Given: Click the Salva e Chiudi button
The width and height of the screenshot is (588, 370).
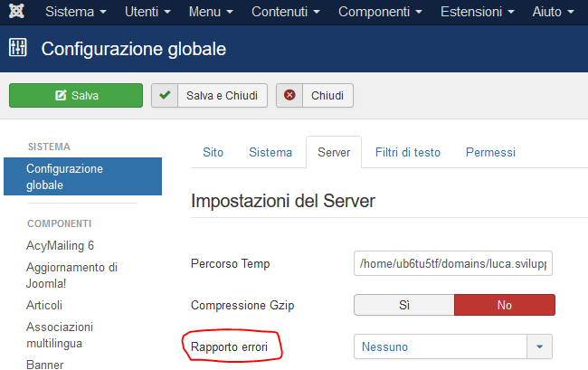Looking at the screenshot, I should tap(209, 96).
